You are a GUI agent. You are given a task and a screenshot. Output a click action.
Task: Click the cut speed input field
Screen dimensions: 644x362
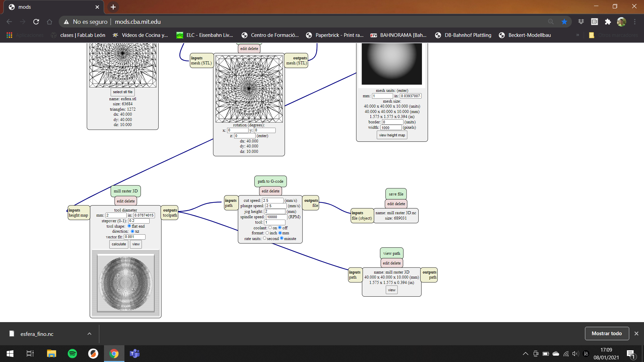tap(272, 200)
